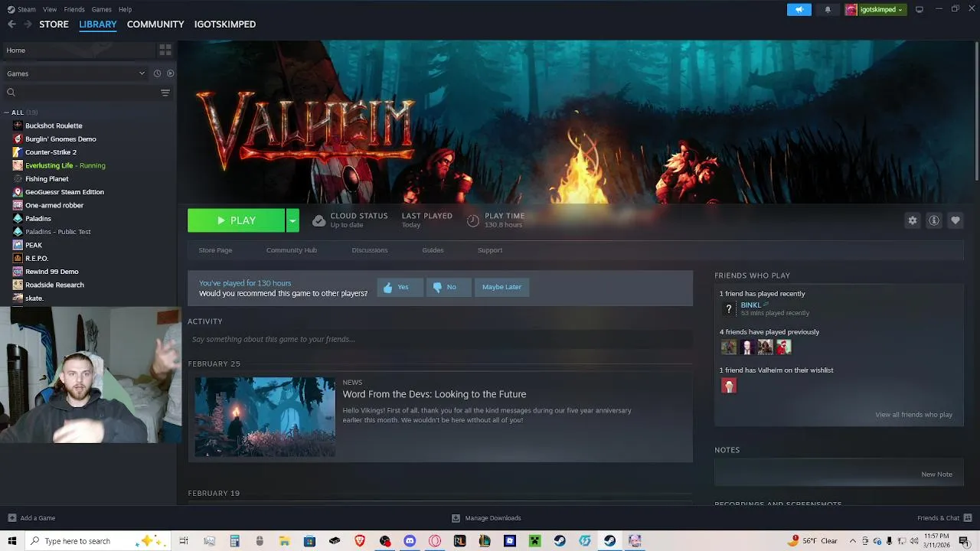Go to COMMUNITY in top navigation
Screen dimensions: 980x551
[x=155, y=24]
